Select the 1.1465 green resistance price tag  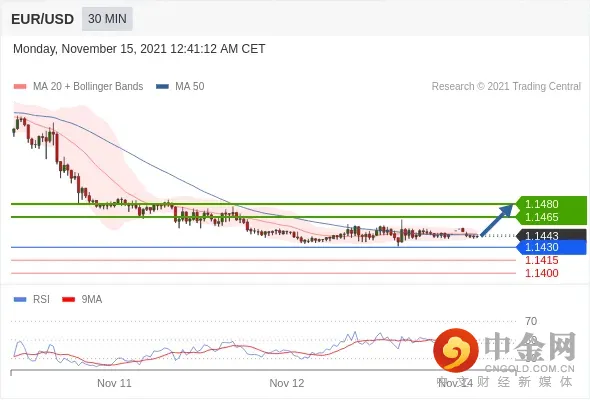552,217
